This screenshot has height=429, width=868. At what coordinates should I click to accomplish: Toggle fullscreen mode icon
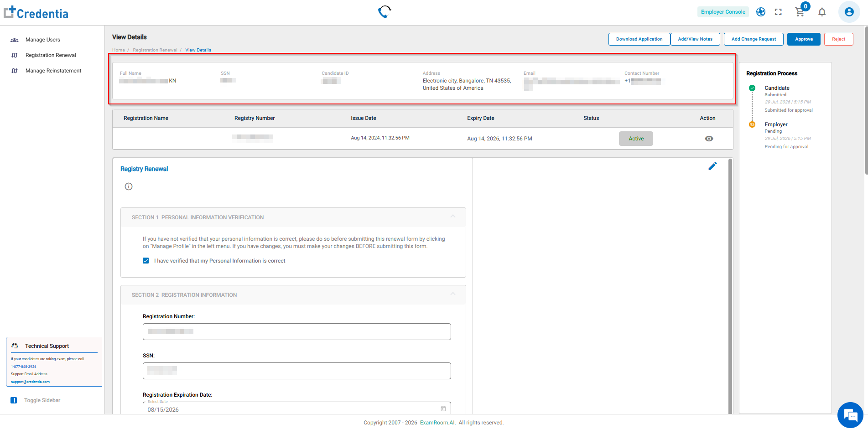pos(778,12)
